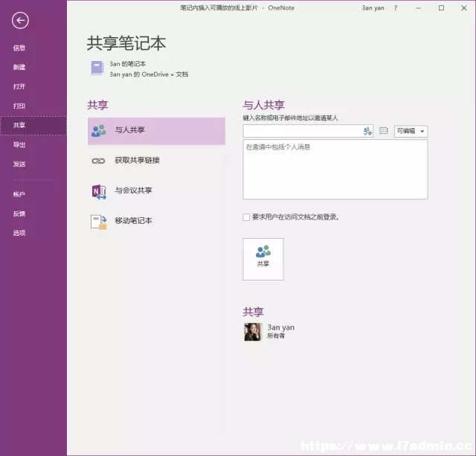The height and width of the screenshot is (456, 476).
Task: Click the OneNote icon for 与会议共享
Action: (99, 192)
